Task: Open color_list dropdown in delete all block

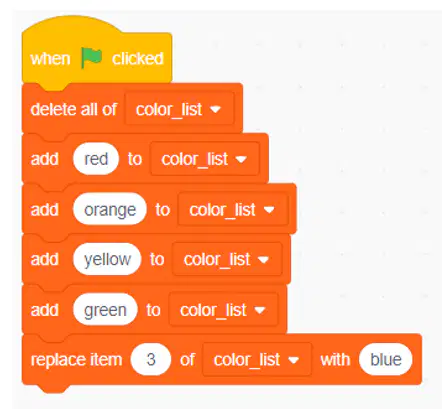Action: point(180,109)
